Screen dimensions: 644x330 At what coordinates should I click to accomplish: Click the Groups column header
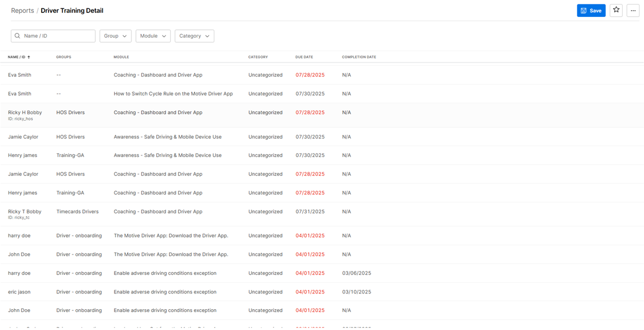pyautogui.click(x=64, y=57)
